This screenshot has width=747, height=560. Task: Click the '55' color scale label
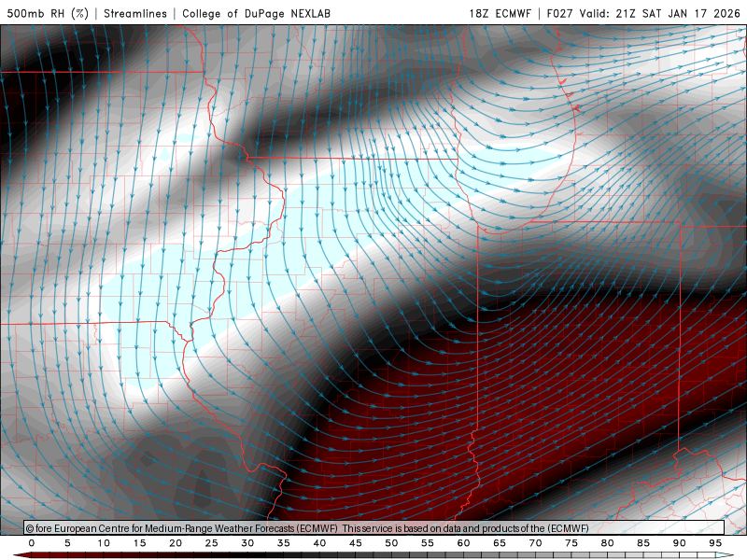pyautogui.click(x=428, y=543)
